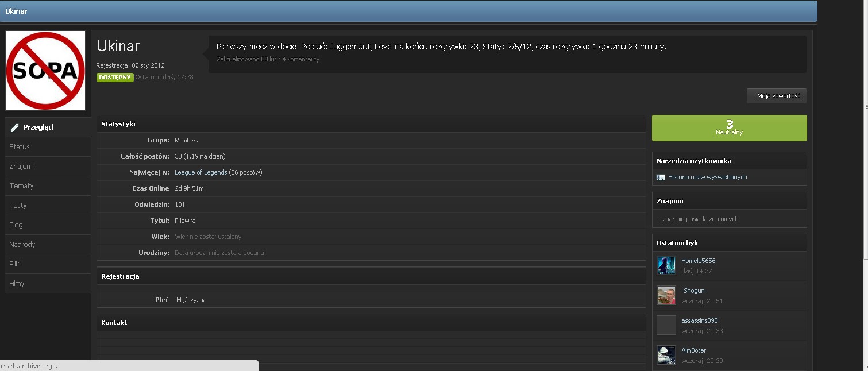The height and width of the screenshot is (371, 868).
Task: Click the Wiek nie został ustalony text
Action: click(208, 237)
